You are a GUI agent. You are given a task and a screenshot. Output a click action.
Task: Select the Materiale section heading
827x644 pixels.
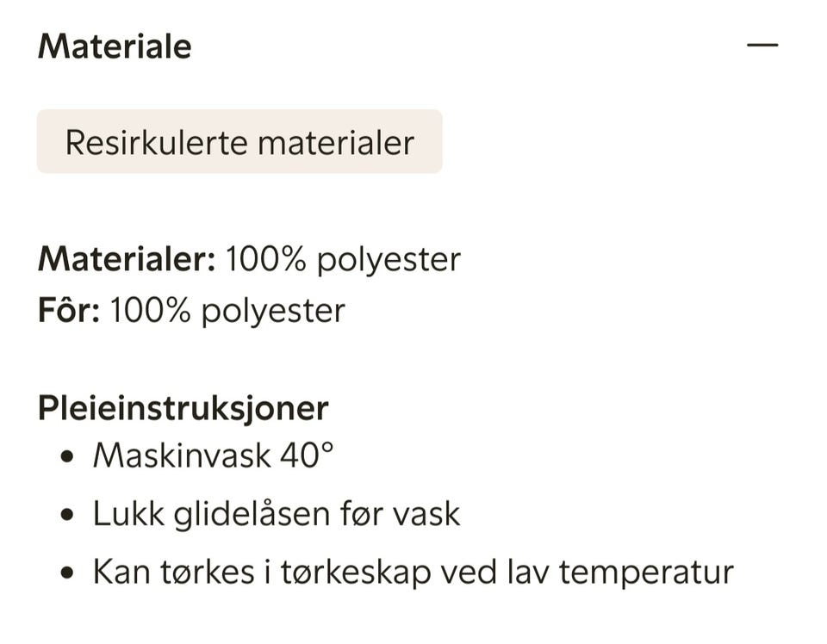coord(113,46)
